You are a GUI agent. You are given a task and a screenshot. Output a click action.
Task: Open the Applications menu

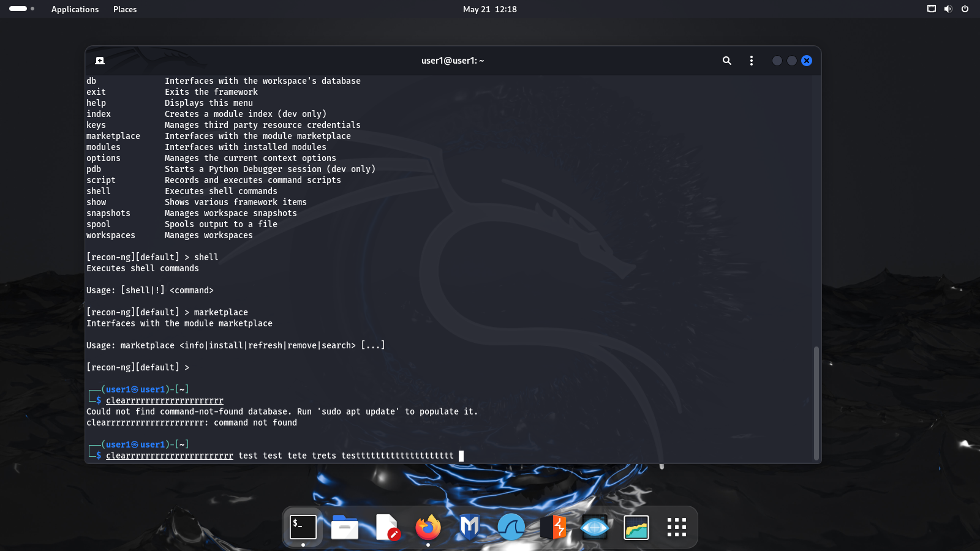[75, 9]
